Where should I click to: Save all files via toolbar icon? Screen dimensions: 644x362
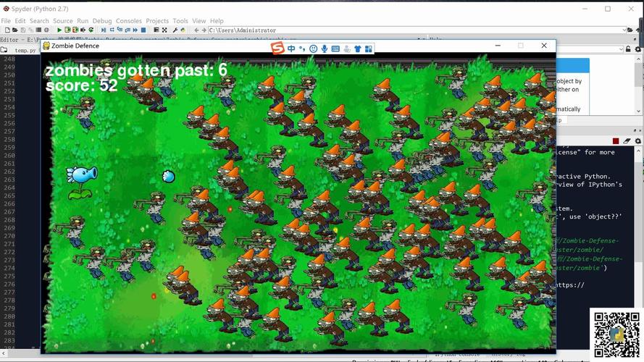coord(31,30)
